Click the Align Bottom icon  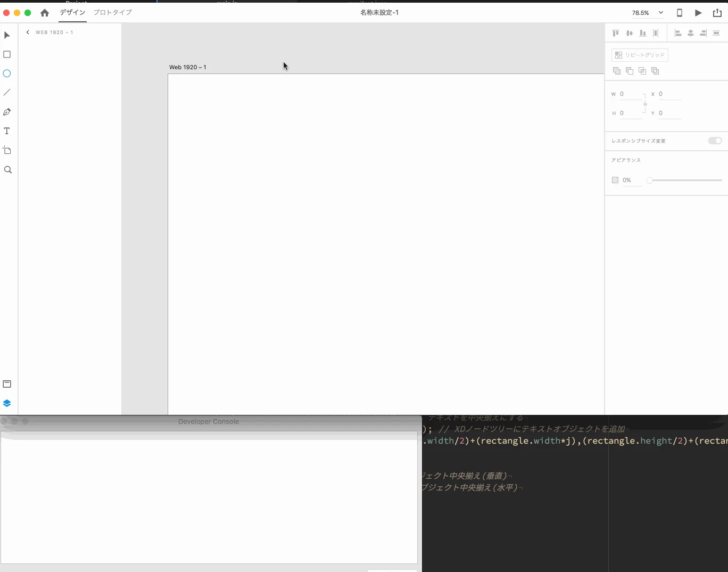pyautogui.click(x=643, y=33)
